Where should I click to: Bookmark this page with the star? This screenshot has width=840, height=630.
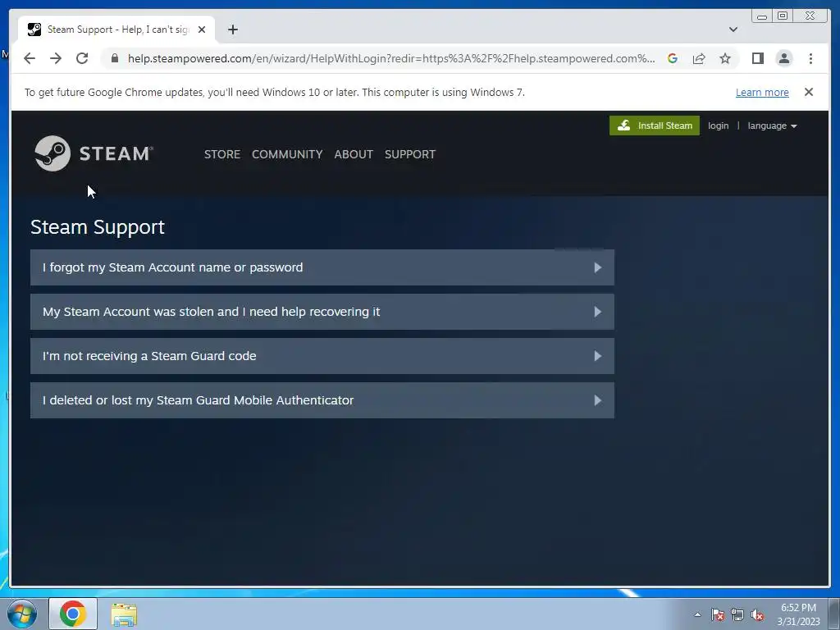click(725, 58)
